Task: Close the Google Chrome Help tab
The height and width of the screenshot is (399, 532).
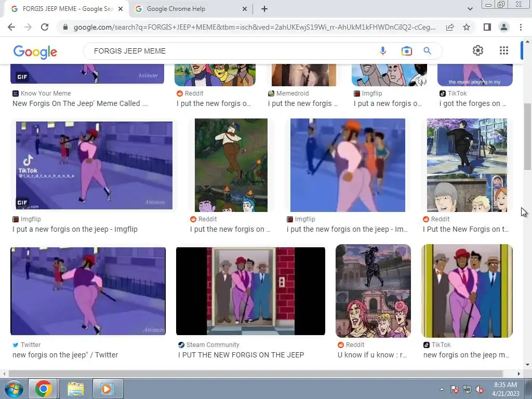Action: point(245,9)
